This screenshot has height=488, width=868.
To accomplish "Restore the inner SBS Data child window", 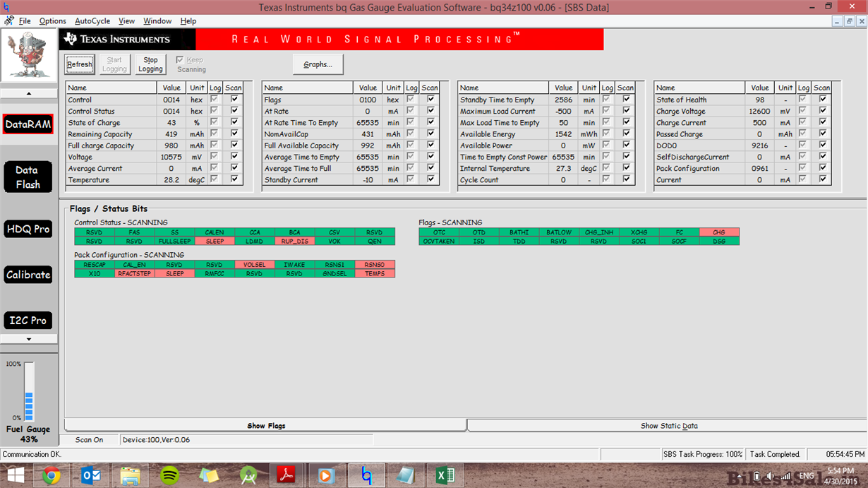I will click(x=850, y=21).
